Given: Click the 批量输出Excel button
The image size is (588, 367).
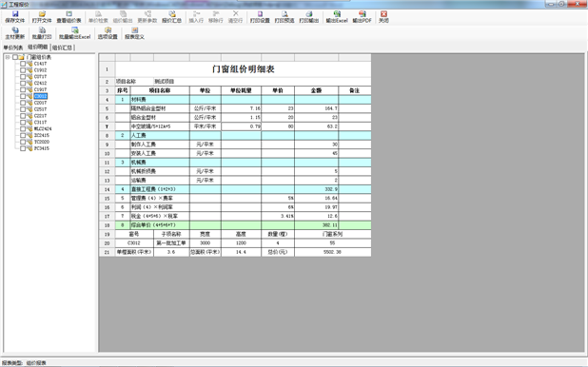Looking at the screenshot, I should click(74, 33).
